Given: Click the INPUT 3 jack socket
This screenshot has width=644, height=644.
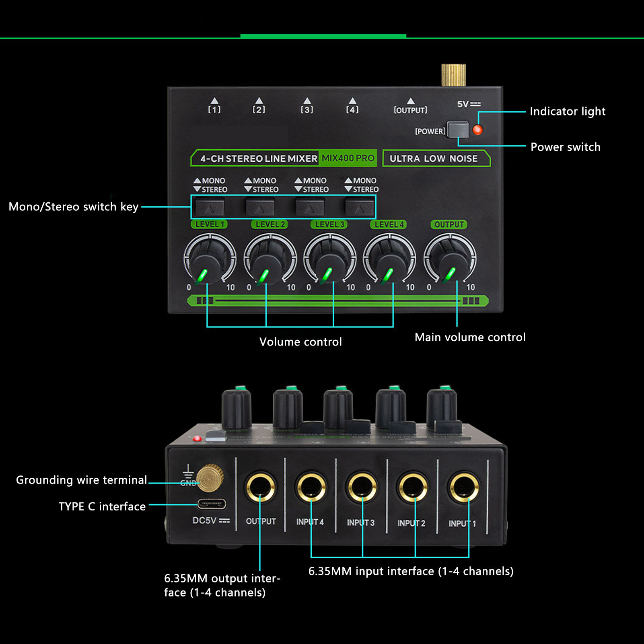Looking at the screenshot, I should click(362, 487).
